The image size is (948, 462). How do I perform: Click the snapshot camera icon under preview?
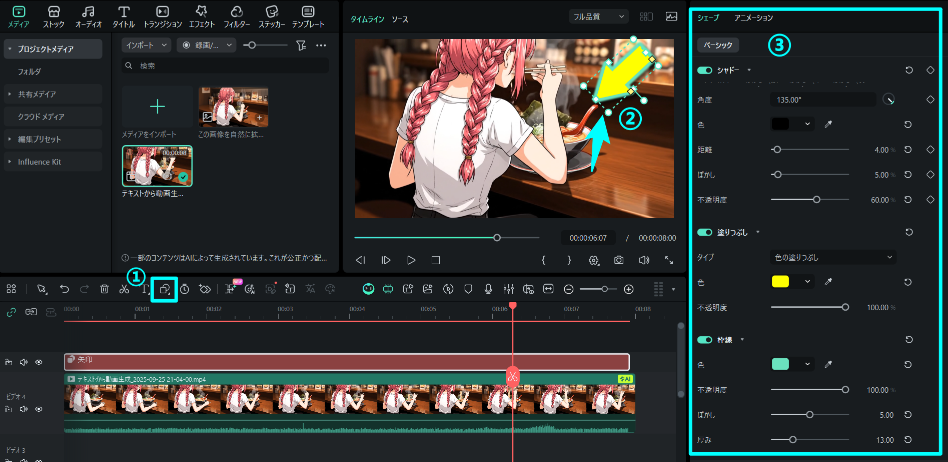point(619,260)
